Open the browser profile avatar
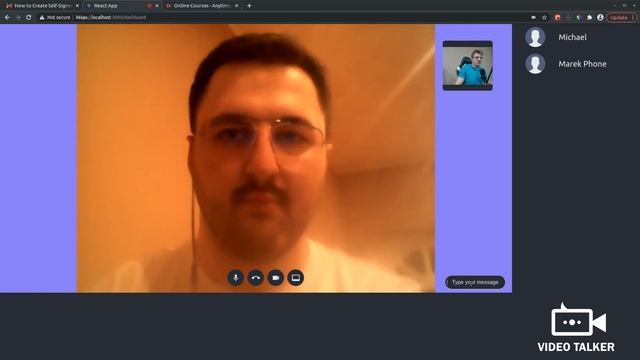The image size is (640, 360). (600, 18)
